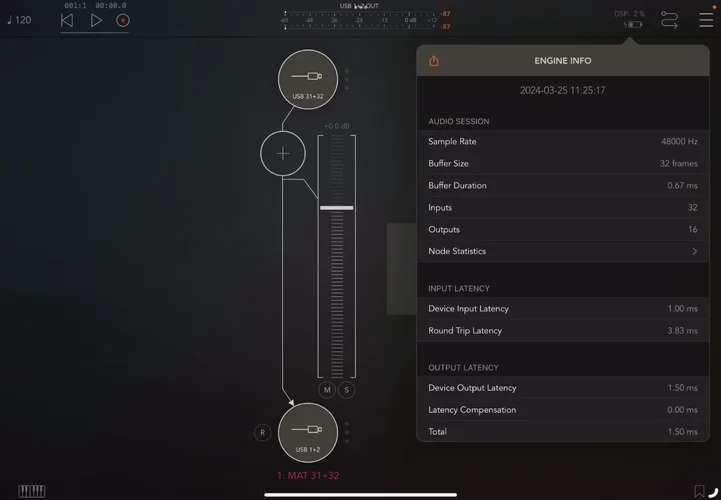Share the engine info report
This screenshot has width=721, height=500.
(434, 61)
